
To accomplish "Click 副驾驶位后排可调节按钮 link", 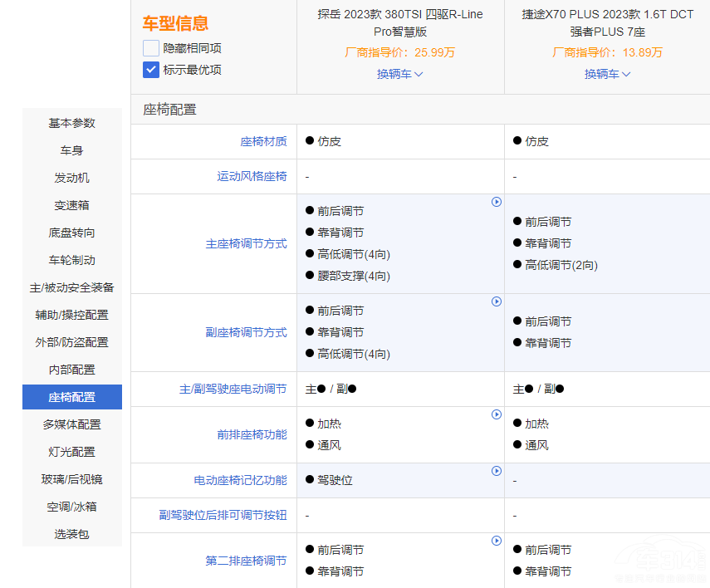I will pos(223,515).
